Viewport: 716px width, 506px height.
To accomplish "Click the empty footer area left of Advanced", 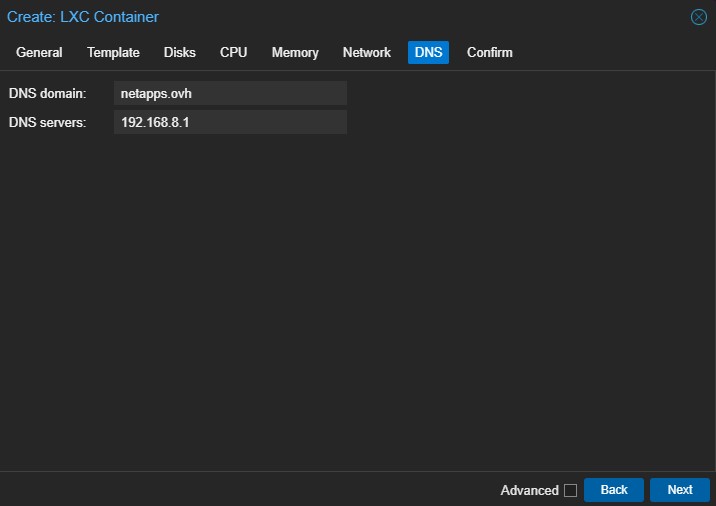I will [250, 490].
